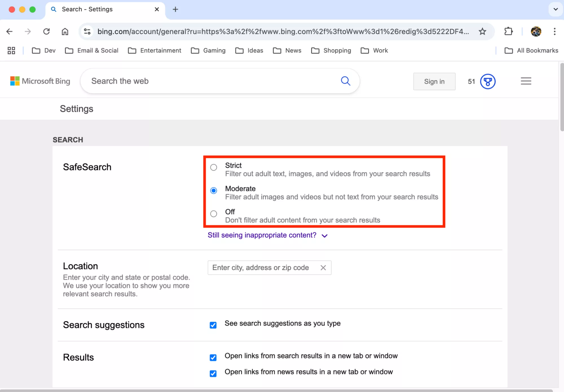Click the Sign in button
Viewport: 564px width, 392px height.
pyautogui.click(x=434, y=82)
